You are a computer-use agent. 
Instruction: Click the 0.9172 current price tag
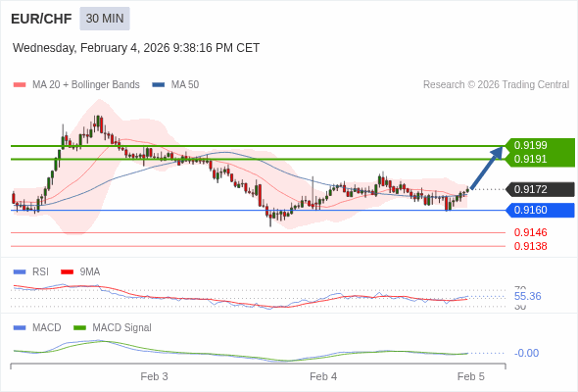click(x=541, y=189)
